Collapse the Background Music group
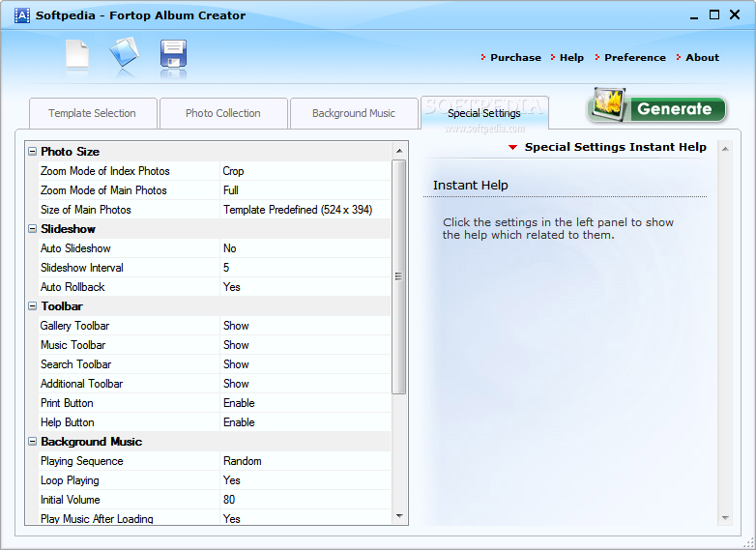756x550 pixels. click(x=32, y=441)
